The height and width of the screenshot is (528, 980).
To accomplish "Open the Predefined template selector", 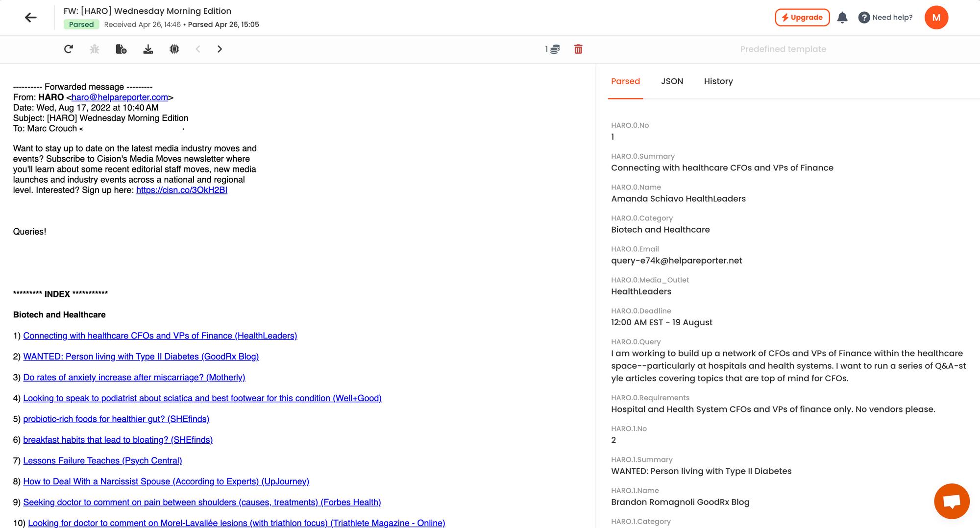I will click(783, 49).
